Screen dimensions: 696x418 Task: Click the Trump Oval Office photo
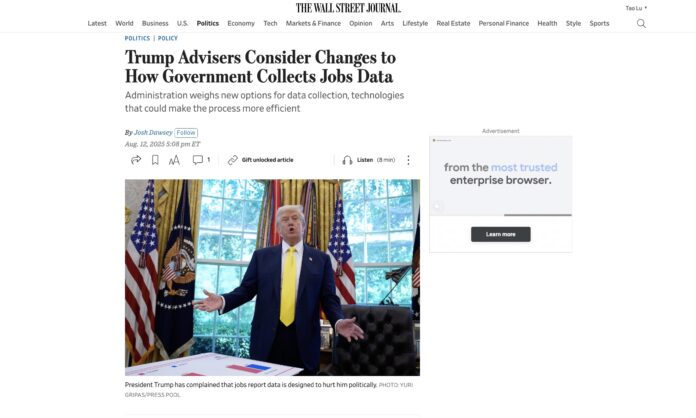pos(272,277)
